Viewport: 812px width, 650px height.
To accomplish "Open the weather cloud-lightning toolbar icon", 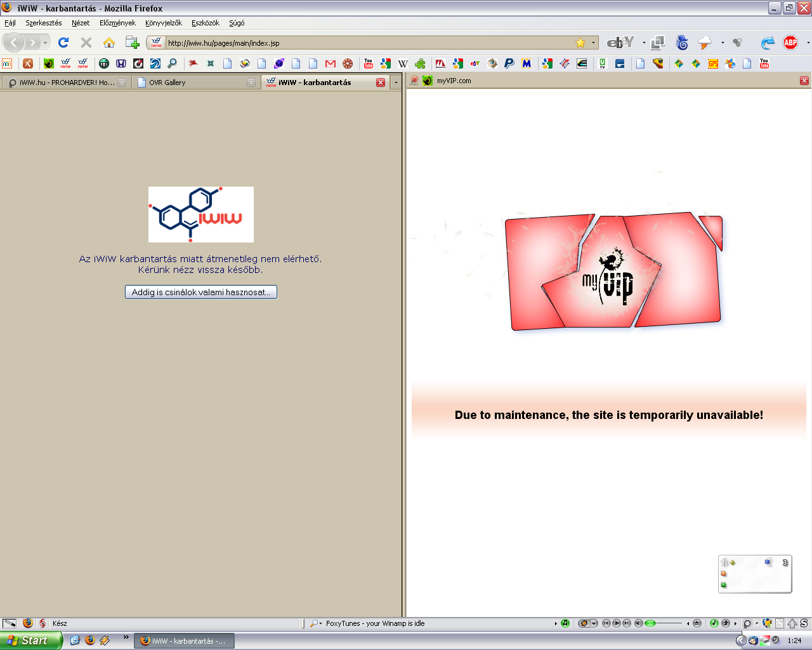I will click(x=705, y=43).
